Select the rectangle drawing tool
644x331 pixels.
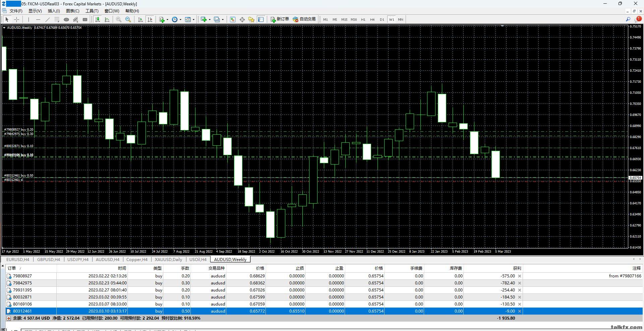(x=85, y=19)
